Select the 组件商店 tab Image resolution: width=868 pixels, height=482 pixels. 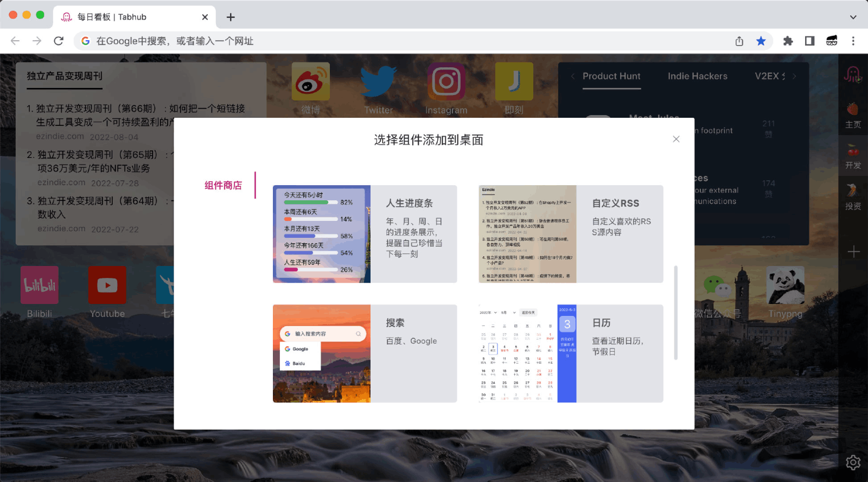(223, 185)
